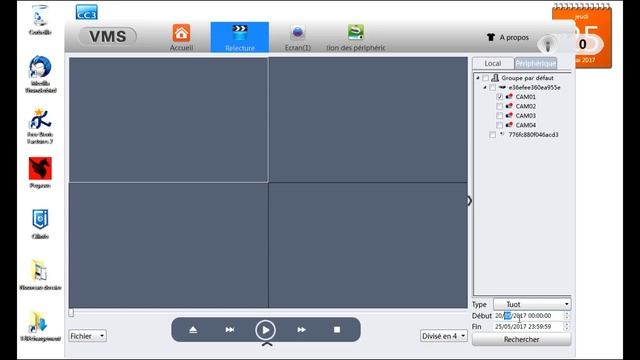Open the A propos link
Image resolution: width=640 pixels, height=360 pixels.
click(514, 37)
